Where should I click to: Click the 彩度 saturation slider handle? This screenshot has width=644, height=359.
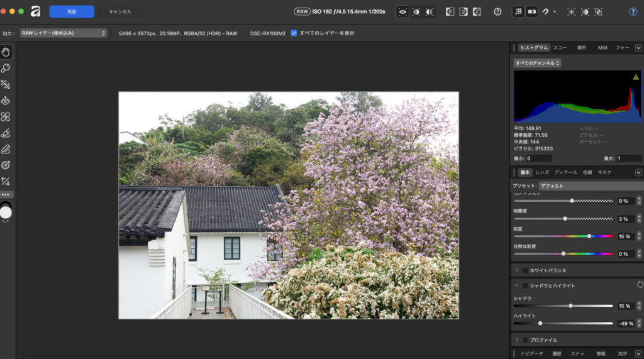coord(589,236)
